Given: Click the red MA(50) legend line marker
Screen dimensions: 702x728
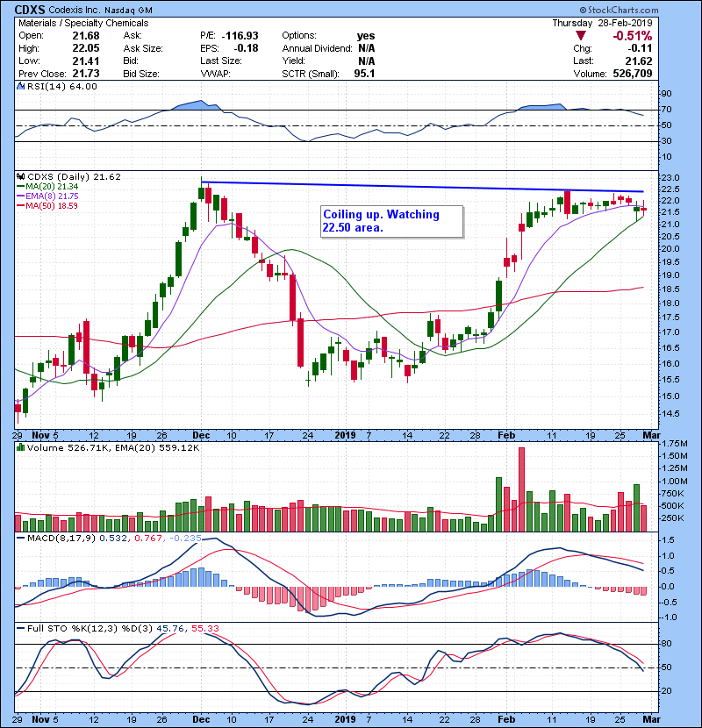Looking at the screenshot, I should 20,206.
